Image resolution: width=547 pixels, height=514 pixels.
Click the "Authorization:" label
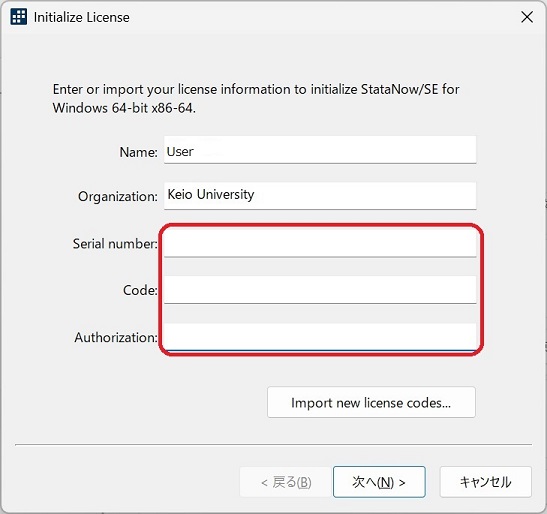pyautogui.click(x=116, y=337)
